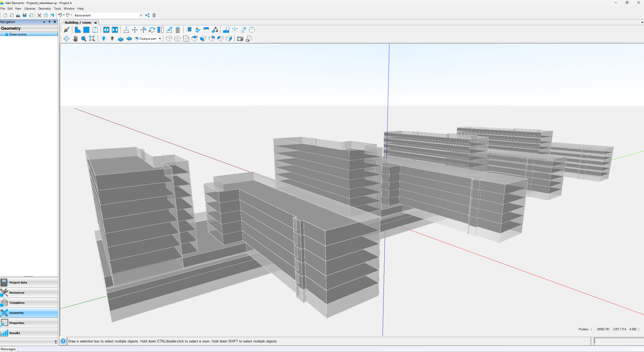Viewport: 644px width, 352px height.
Task: Click the zoom extents magnifier icon
Action: (x=92, y=38)
